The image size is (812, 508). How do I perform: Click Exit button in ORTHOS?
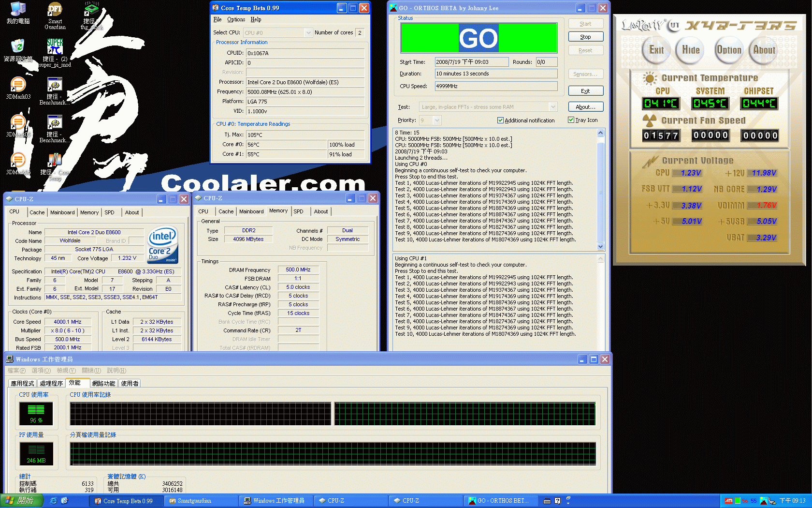585,91
